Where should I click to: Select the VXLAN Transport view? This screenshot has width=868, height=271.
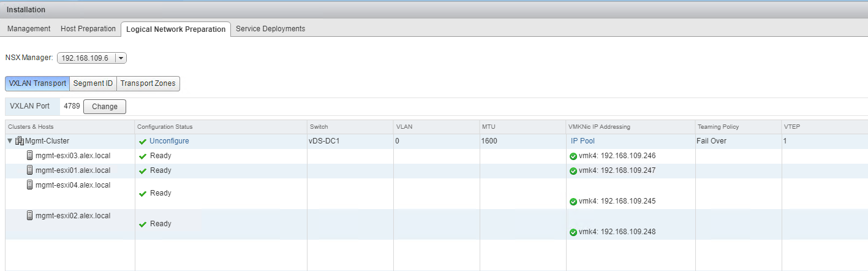(37, 83)
